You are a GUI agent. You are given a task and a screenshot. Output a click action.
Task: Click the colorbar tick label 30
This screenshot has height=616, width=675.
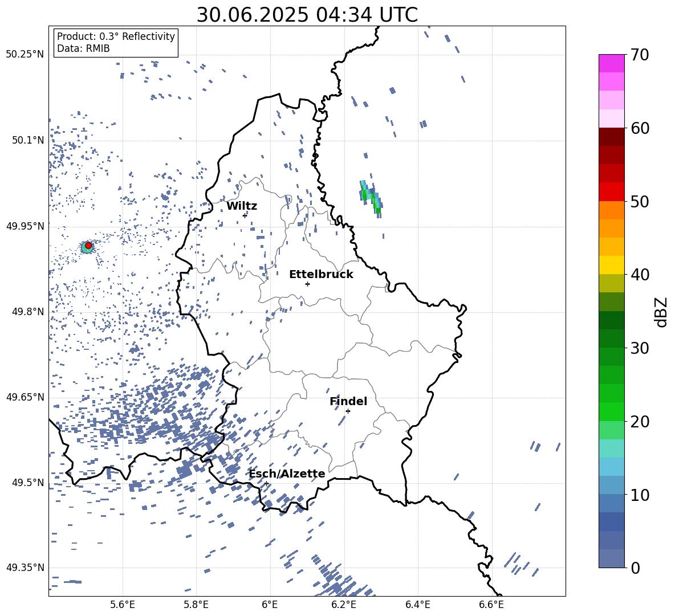640,348
